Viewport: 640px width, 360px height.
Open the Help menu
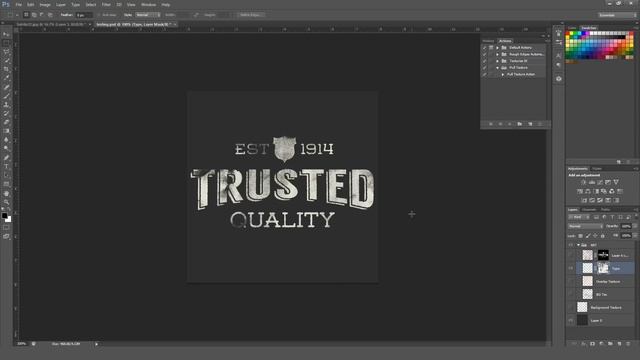click(166, 4)
